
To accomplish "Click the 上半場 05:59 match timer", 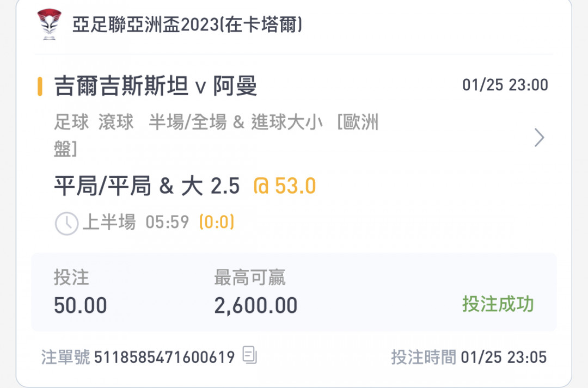I will tap(136, 221).
